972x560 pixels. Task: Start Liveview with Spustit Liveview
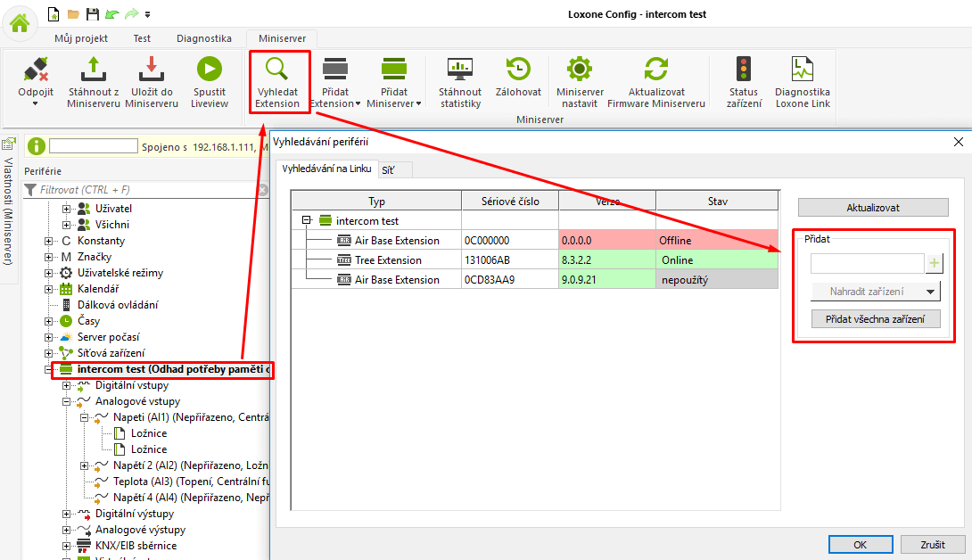tap(209, 70)
